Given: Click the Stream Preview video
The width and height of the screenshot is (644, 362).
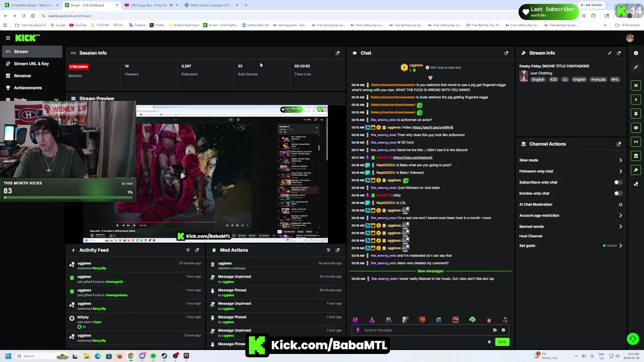Looking at the screenshot, I should pos(205,173).
